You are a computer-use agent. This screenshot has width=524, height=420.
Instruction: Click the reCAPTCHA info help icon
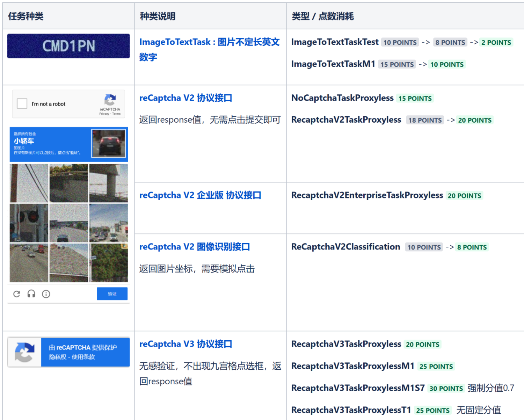[46, 294]
